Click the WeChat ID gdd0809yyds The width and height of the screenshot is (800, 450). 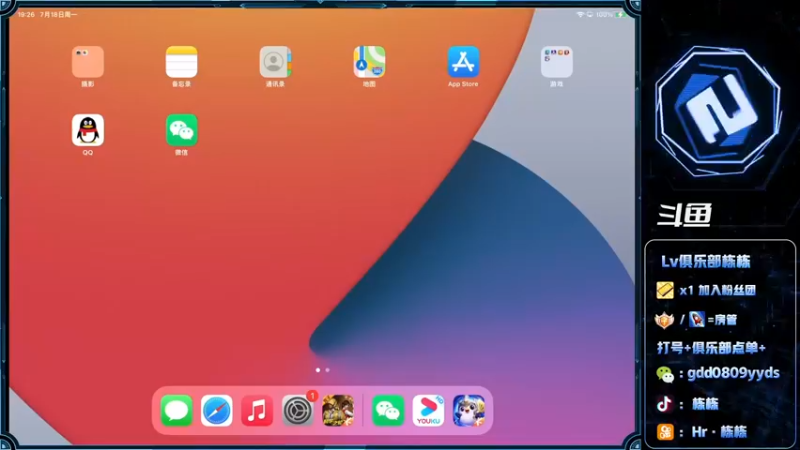pyautogui.click(x=733, y=373)
